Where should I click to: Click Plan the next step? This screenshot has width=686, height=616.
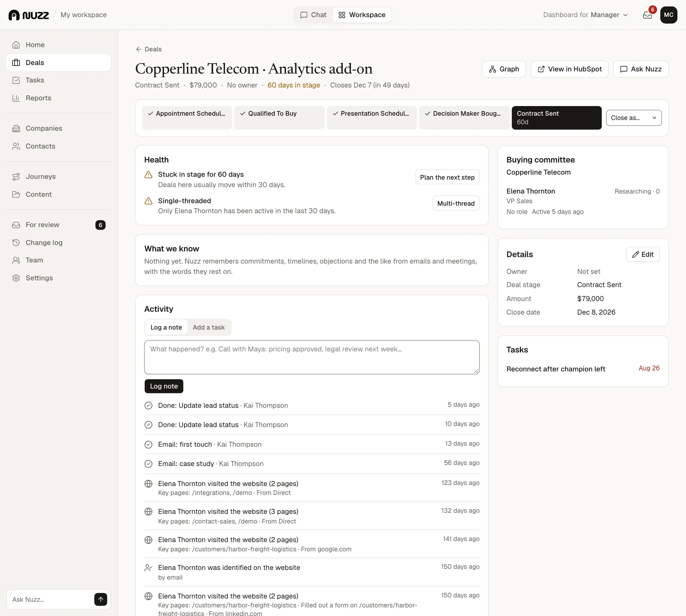[447, 177]
